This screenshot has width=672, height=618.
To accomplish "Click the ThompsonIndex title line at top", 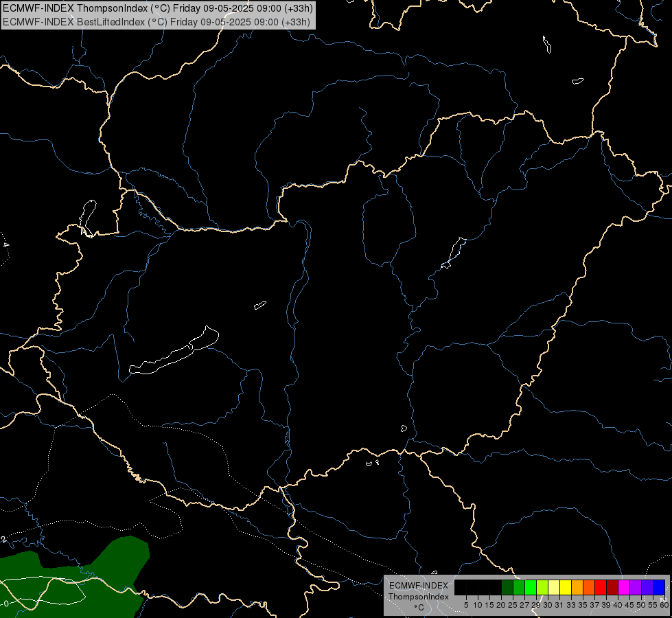I will click(158, 8).
